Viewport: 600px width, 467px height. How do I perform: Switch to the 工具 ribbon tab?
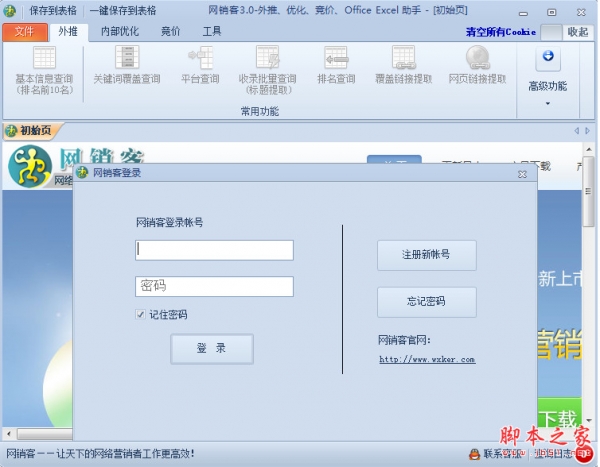tap(212, 31)
